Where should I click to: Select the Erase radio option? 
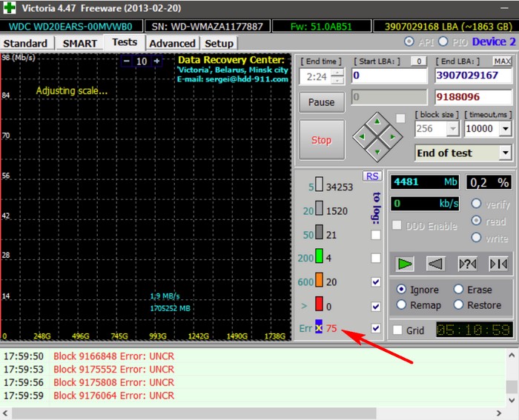(458, 290)
